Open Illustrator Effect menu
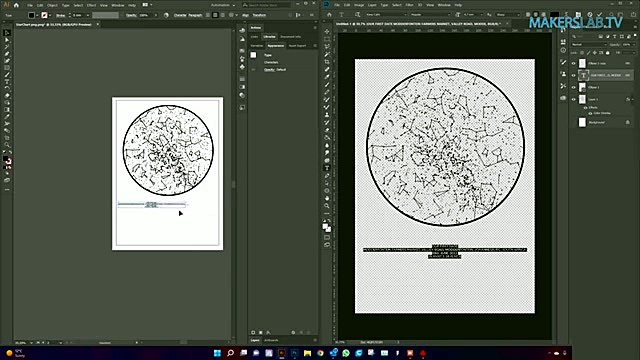The width and height of the screenshot is (640, 360). pos(91,5)
